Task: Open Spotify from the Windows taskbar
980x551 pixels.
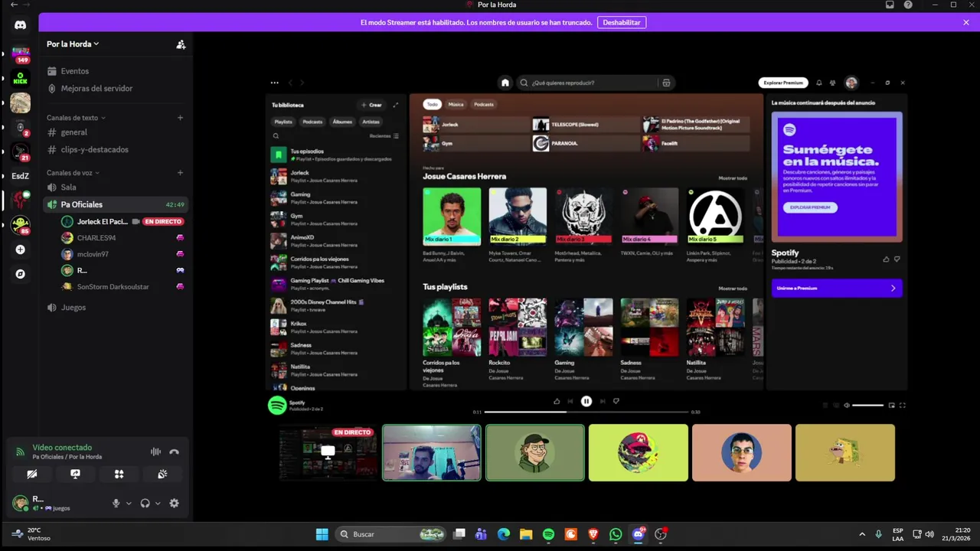Action: (x=548, y=534)
